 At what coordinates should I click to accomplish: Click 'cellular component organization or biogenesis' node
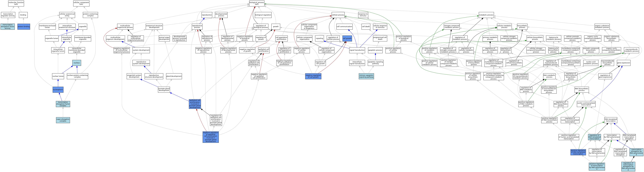pos(309,26)
